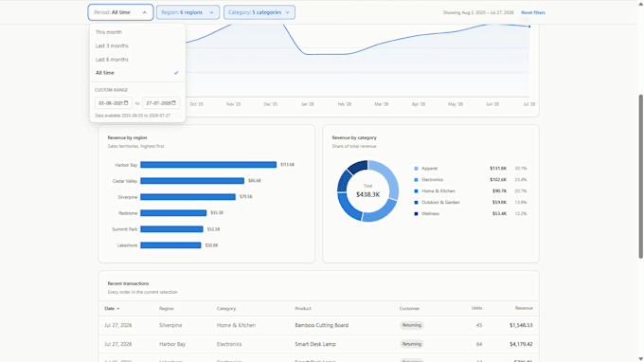The height and width of the screenshot is (362, 644).
Task: Click the Home & Kitchen cell in transactions
Action: (236, 325)
